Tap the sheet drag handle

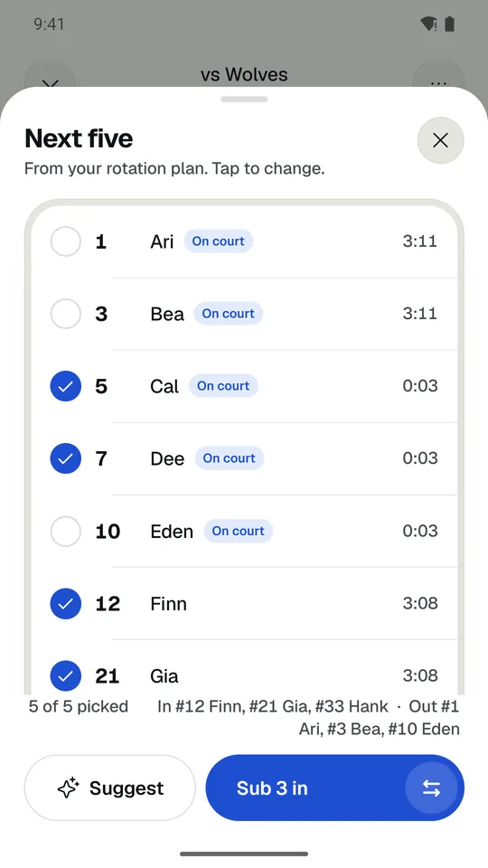[244, 99]
